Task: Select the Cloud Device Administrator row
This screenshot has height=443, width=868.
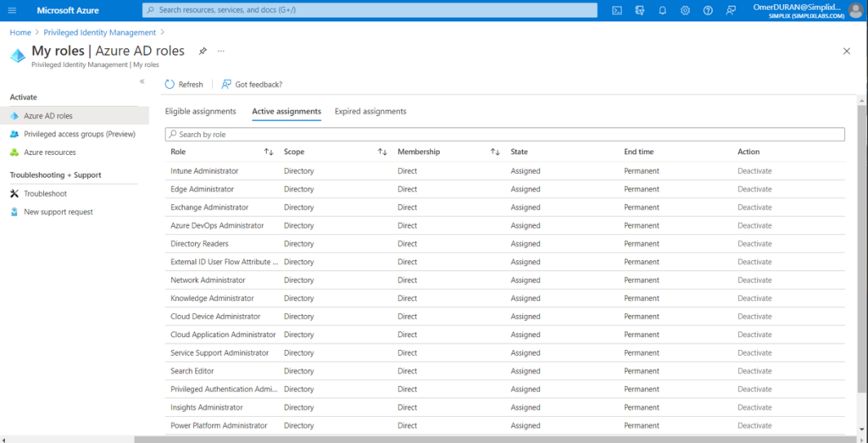Action: [x=505, y=316]
